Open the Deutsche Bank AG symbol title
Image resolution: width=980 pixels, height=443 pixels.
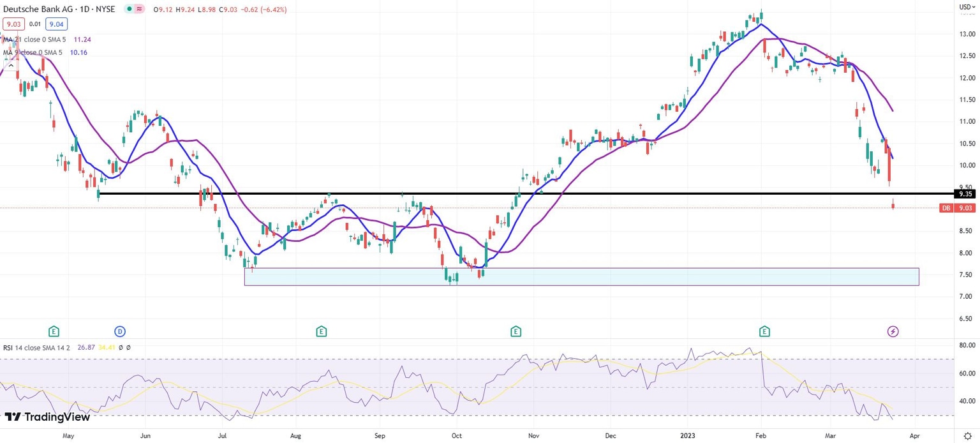coord(59,10)
